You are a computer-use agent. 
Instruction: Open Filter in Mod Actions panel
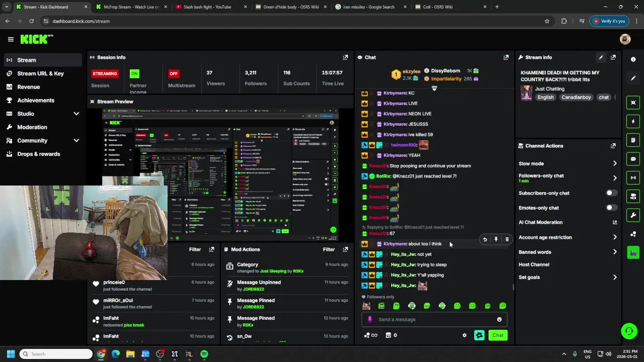point(329,249)
